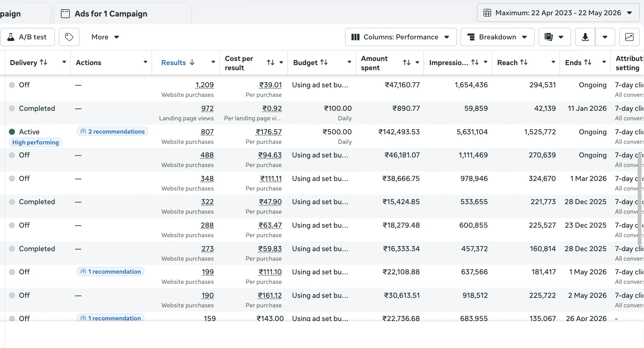
Task: Open the charts view icon
Action: [629, 37]
